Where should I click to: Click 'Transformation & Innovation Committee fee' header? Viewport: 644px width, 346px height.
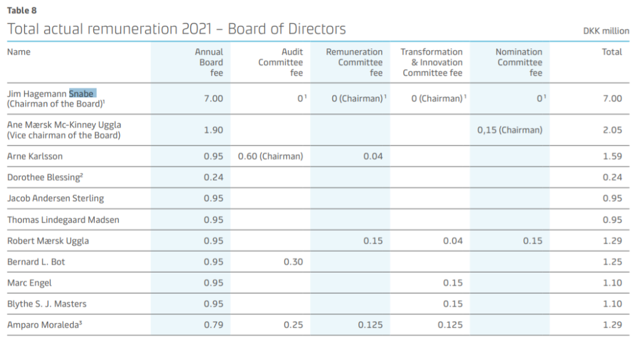pyautogui.click(x=432, y=62)
